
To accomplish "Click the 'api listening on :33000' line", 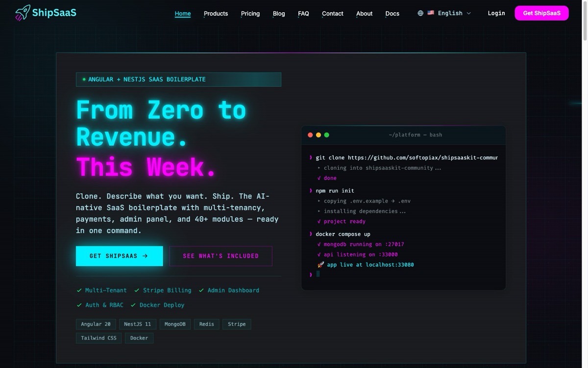I will click(x=358, y=255).
